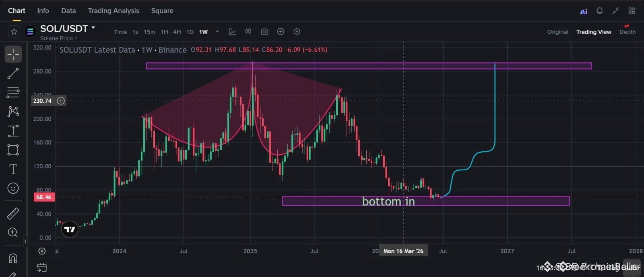Viewport: 644px width, 277px height.
Task: Switch to Depth chart view
Action: [627, 32]
